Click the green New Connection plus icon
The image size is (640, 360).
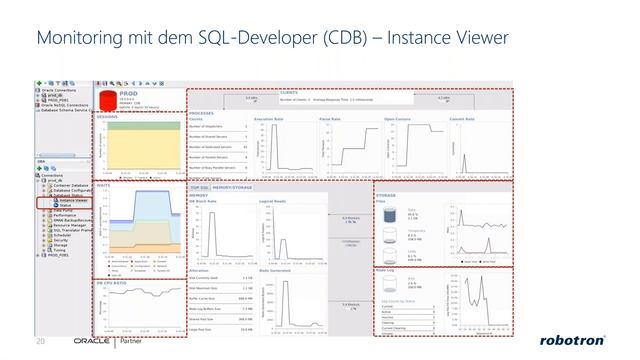(39, 83)
